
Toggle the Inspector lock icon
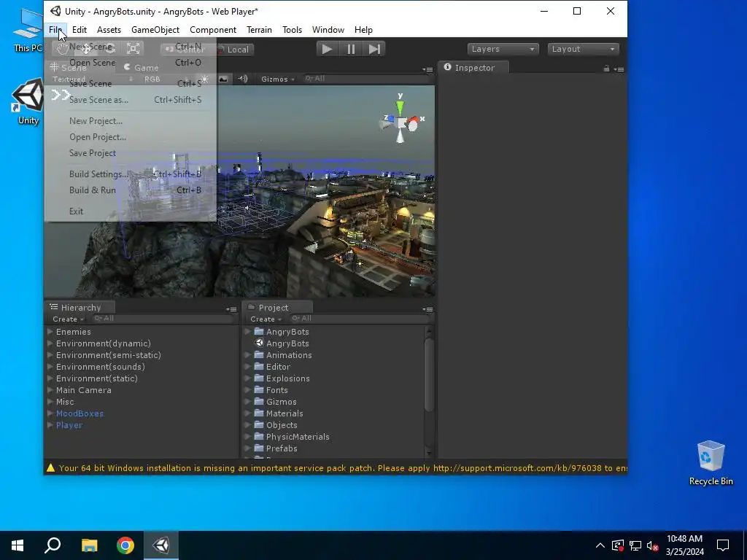[x=606, y=69]
